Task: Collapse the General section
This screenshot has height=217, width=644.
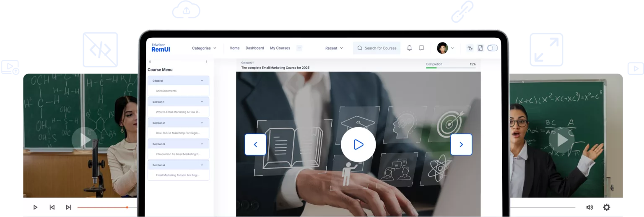Action: 202,81
